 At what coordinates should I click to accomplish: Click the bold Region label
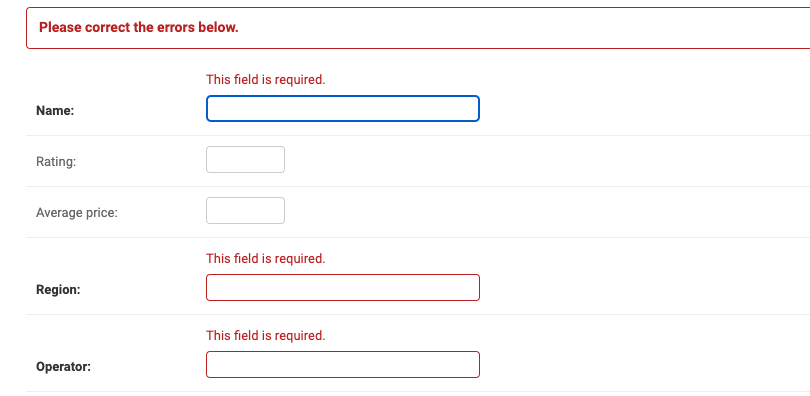58,290
